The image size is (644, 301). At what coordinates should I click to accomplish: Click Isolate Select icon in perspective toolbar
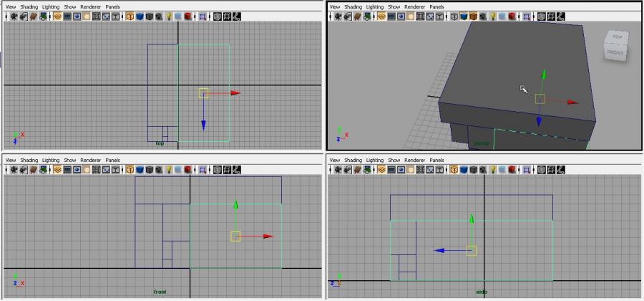[x=527, y=16]
